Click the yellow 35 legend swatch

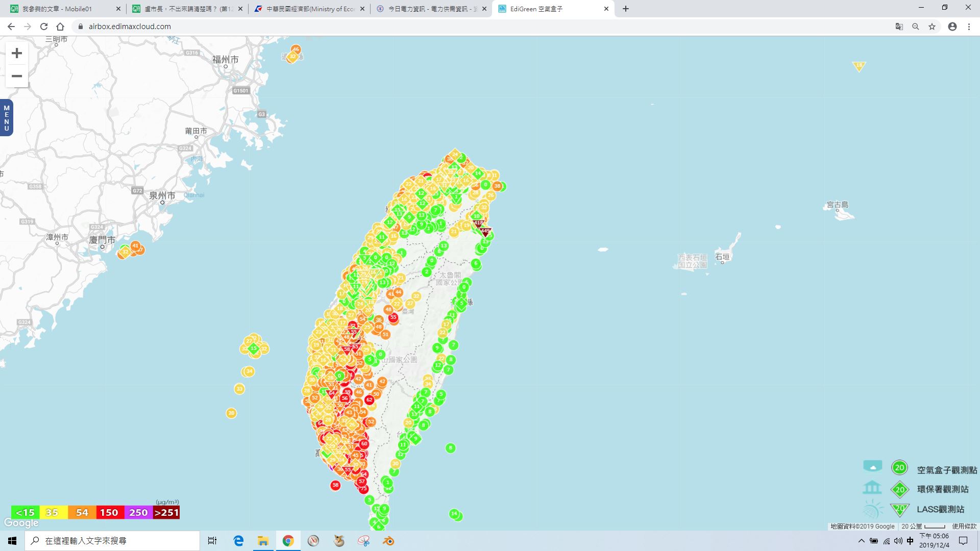pos(53,512)
